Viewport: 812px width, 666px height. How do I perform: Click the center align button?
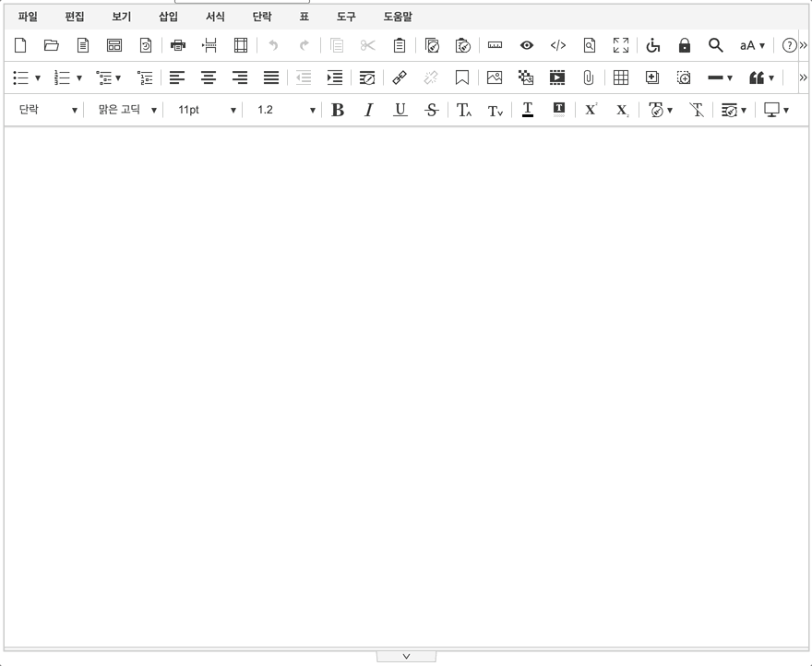point(209,77)
